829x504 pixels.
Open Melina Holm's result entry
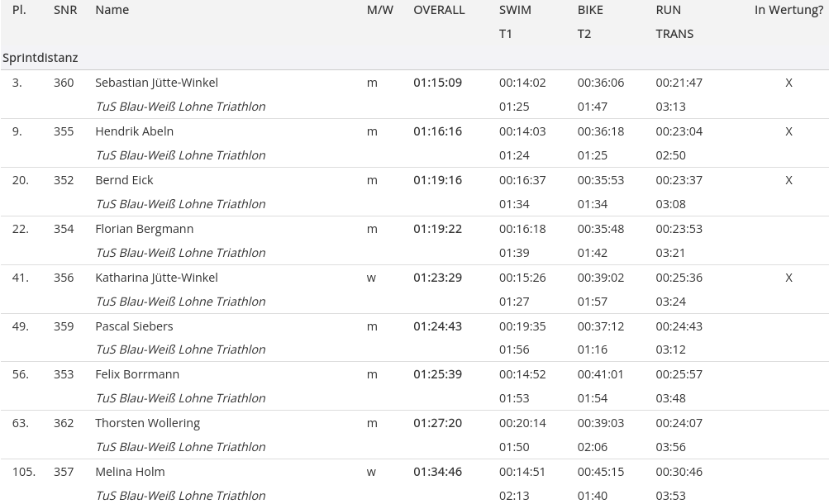pos(130,472)
